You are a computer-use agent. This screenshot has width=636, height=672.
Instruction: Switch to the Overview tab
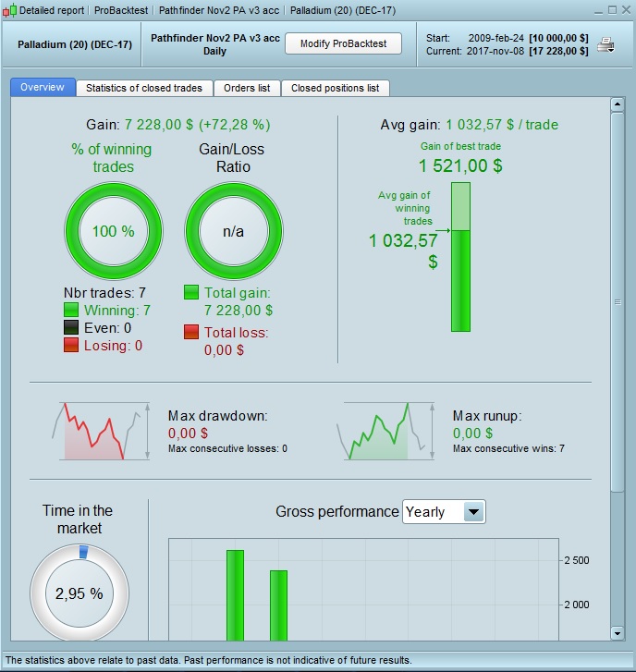coord(43,87)
